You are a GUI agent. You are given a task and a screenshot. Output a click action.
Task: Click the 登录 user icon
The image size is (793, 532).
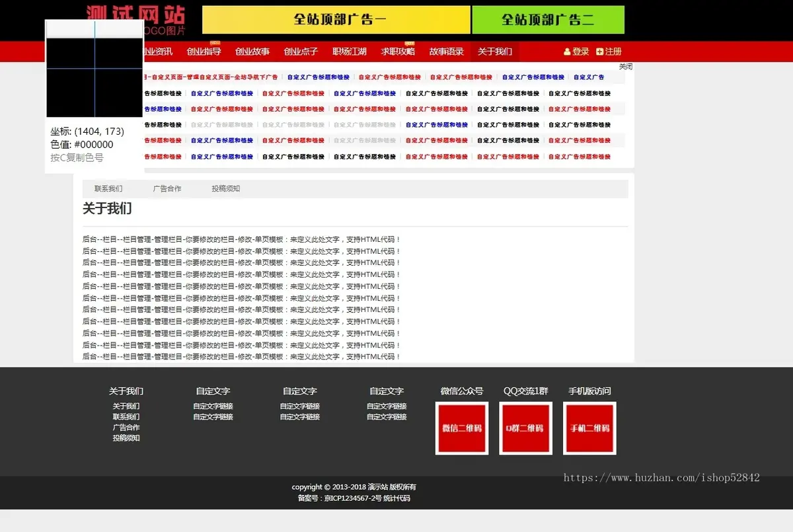(567, 52)
